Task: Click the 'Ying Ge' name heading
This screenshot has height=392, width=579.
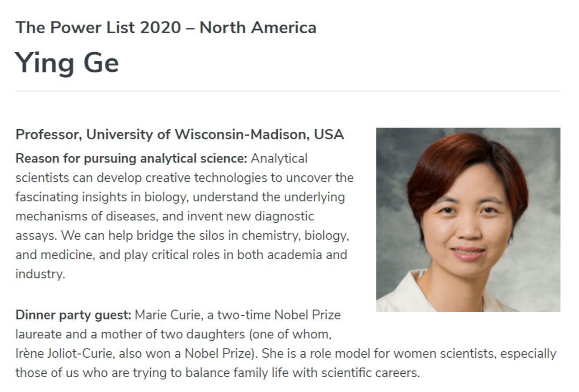Action: 67,63
